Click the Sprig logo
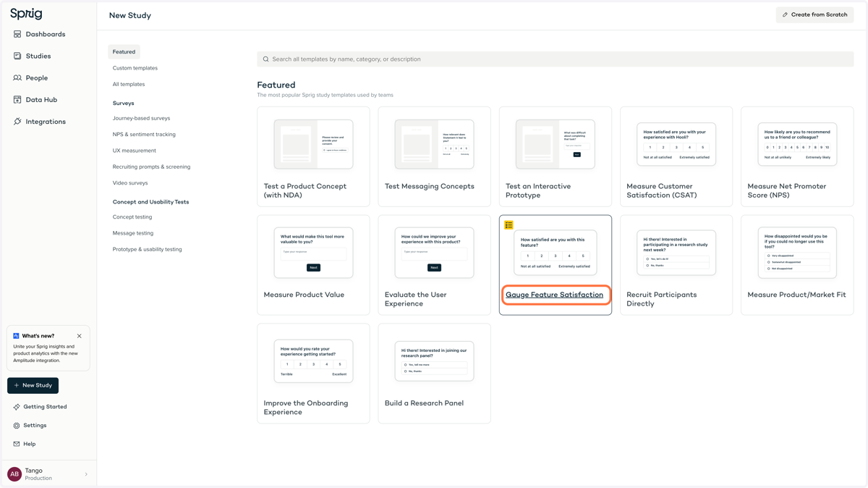This screenshot has width=868, height=488. click(26, 14)
